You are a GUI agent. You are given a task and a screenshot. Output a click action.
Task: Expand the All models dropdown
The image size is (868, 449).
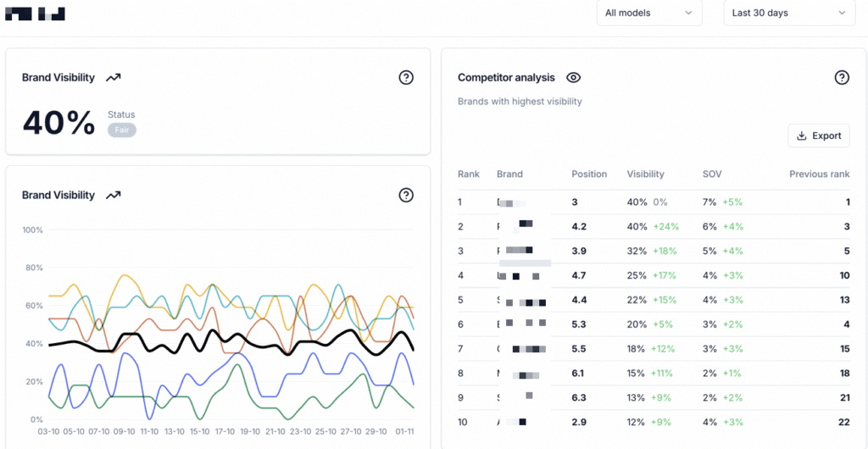click(649, 13)
